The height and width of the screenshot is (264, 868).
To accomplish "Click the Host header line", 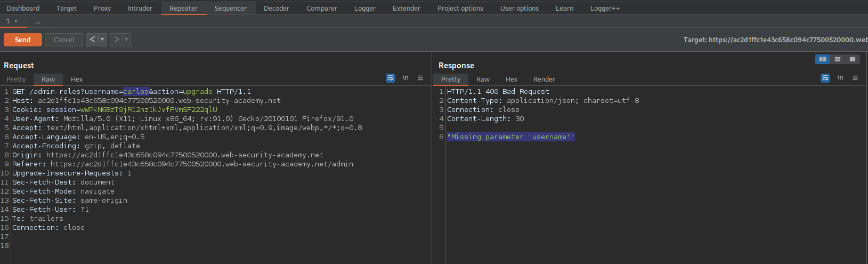I will click(147, 100).
